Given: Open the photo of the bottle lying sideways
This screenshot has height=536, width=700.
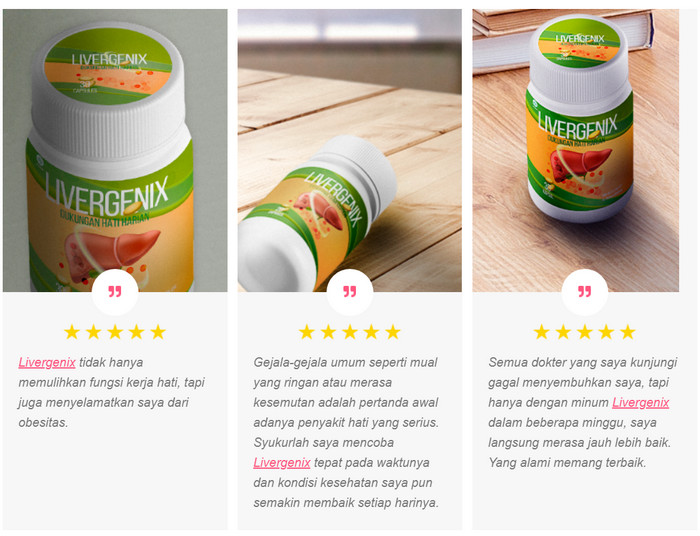Looking at the screenshot, I should (350, 150).
